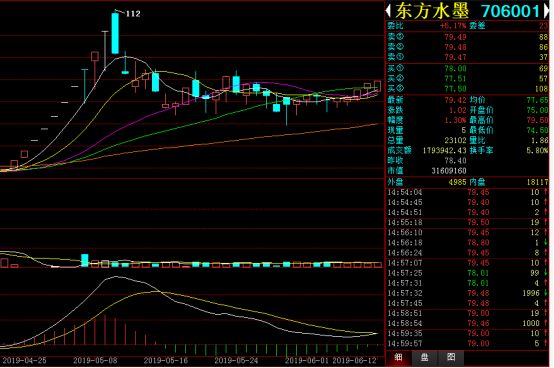Switch to the 细 detail tab
The width and height of the screenshot is (554, 368).
pos(398,357)
